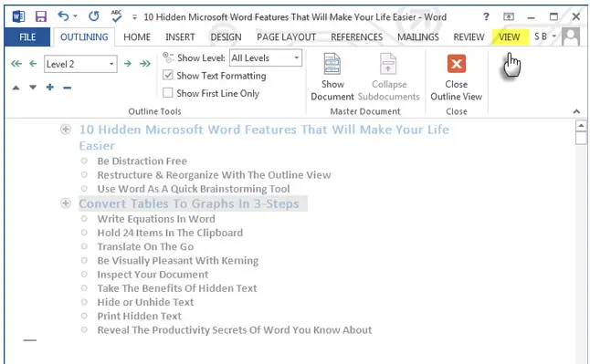The image size is (590, 364).
Task: Collapse the ribbon with the caret arrow
Action: coord(576,111)
